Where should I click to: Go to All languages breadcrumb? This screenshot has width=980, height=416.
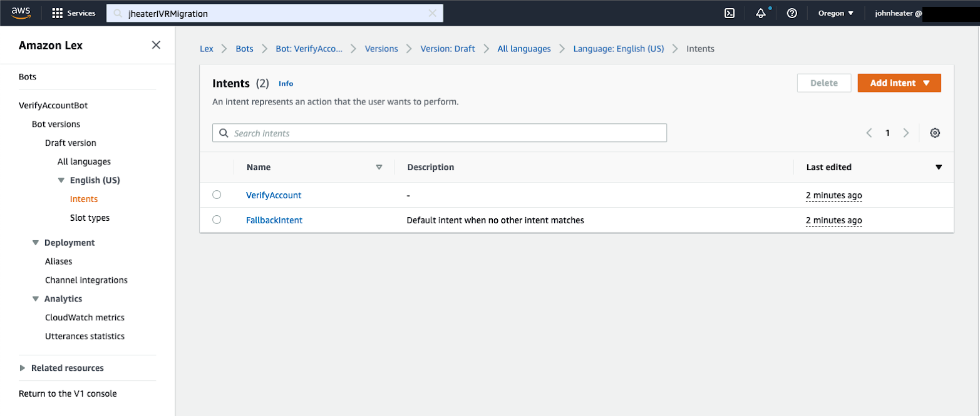[524, 48]
